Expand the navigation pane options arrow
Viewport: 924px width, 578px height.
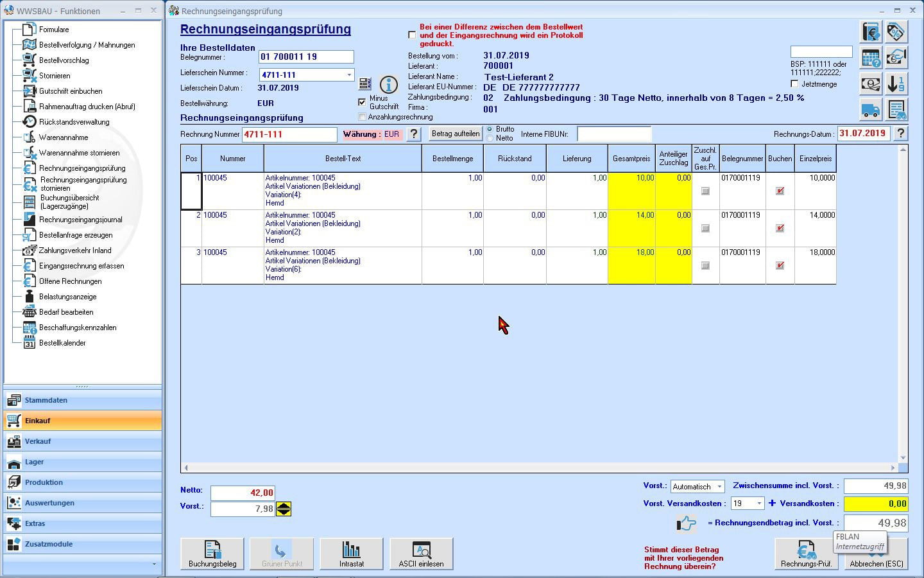point(154,565)
